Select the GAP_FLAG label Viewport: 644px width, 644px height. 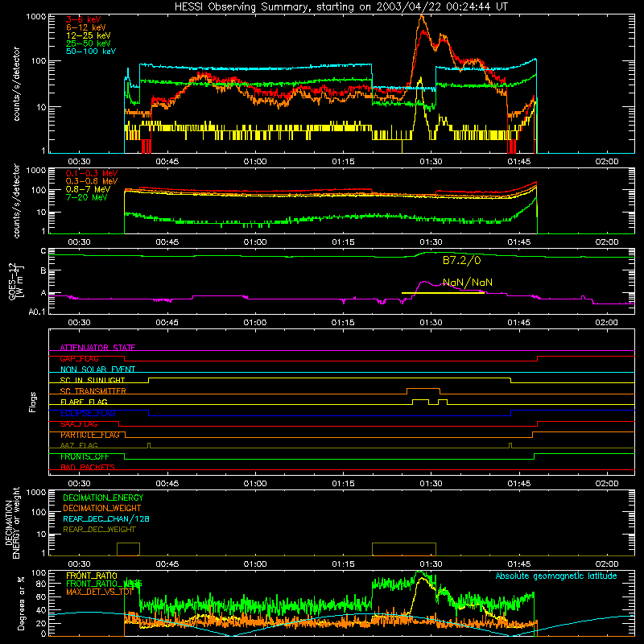coord(79,358)
